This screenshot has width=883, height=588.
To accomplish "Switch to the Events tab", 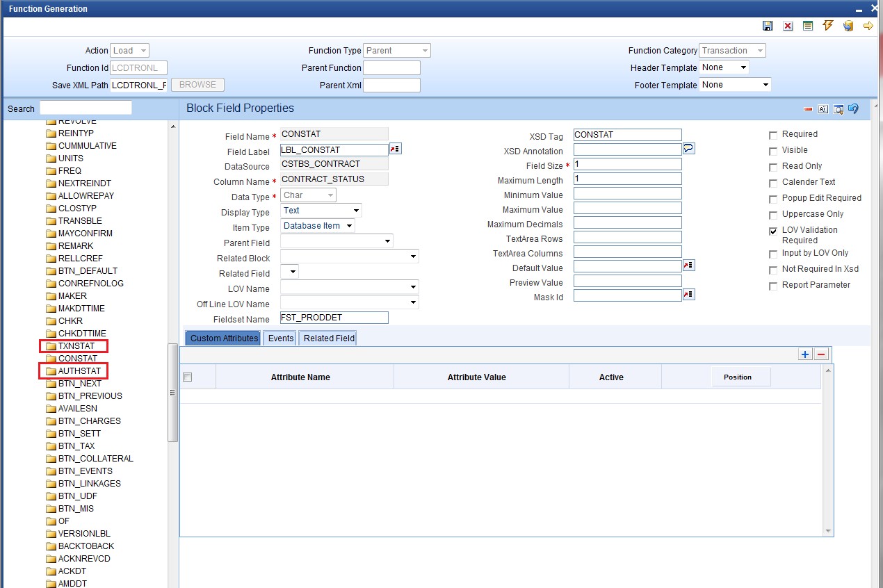I will [x=281, y=338].
